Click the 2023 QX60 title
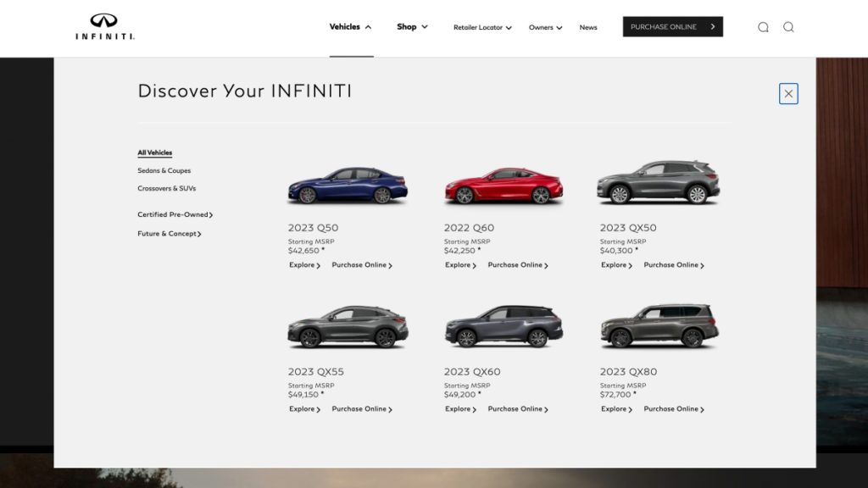The width and height of the screenshot is (868, 488). [471, 371]
